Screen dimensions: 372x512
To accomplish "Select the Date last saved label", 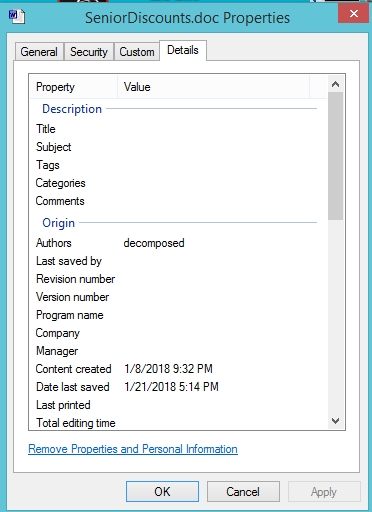I will coord(73,387).
